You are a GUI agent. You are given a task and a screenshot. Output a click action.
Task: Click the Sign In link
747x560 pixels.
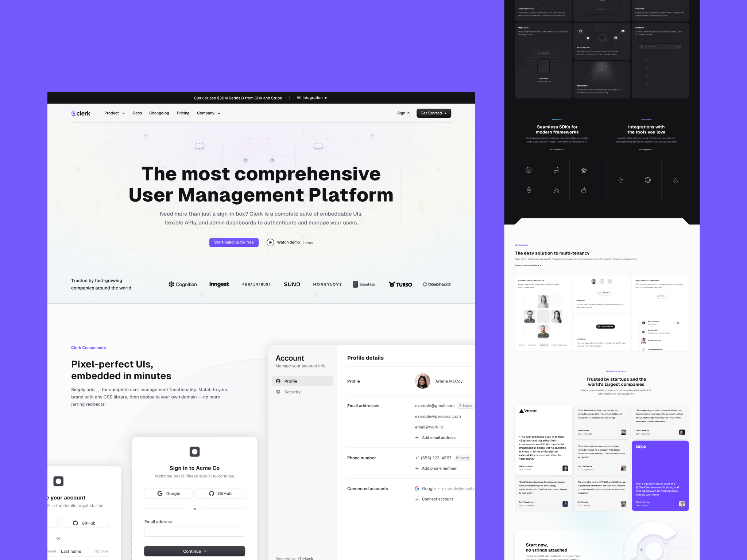pyautogui.click(x=403, y=113)
